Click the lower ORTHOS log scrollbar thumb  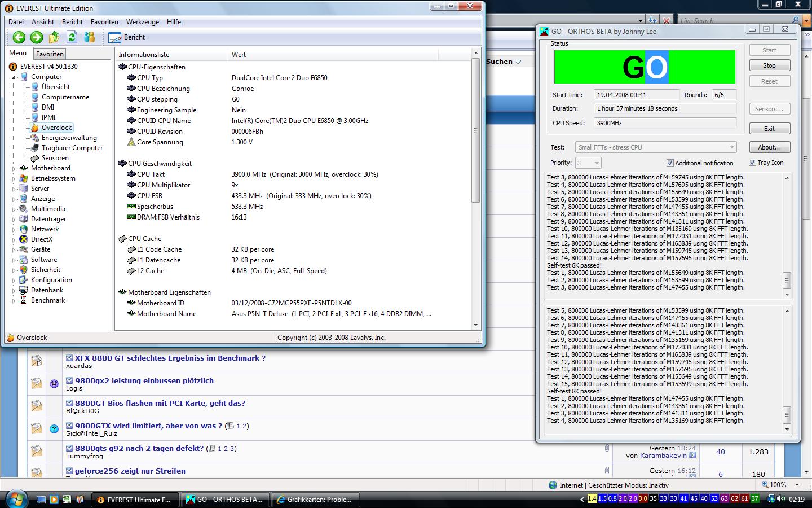click(x=787, y=414)
